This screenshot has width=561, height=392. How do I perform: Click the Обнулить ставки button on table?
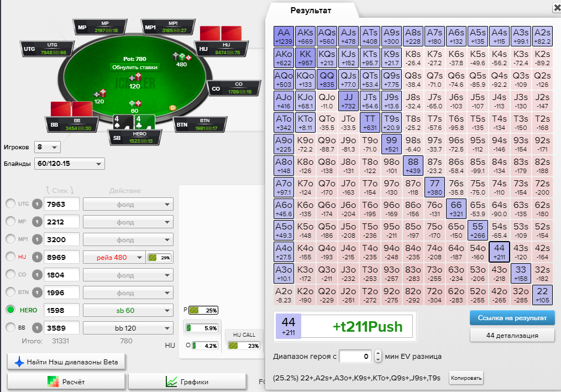[x=135, y=67]
